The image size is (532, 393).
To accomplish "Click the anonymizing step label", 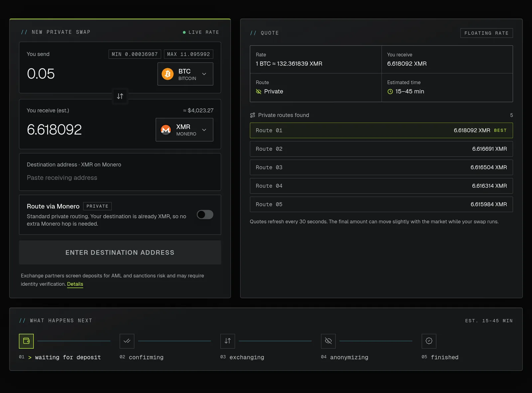I will (x=349, y=357).
